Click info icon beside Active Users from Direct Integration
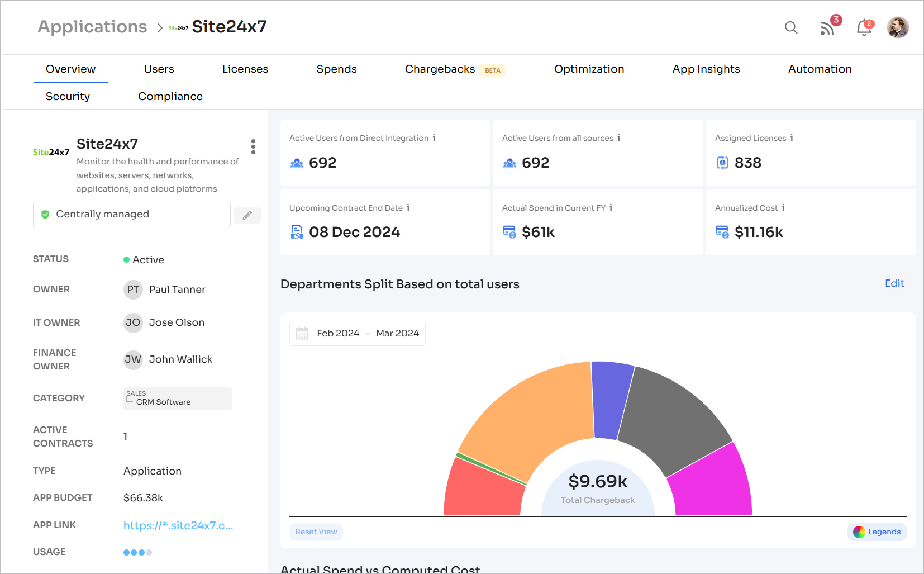 (x=434, y=138)
